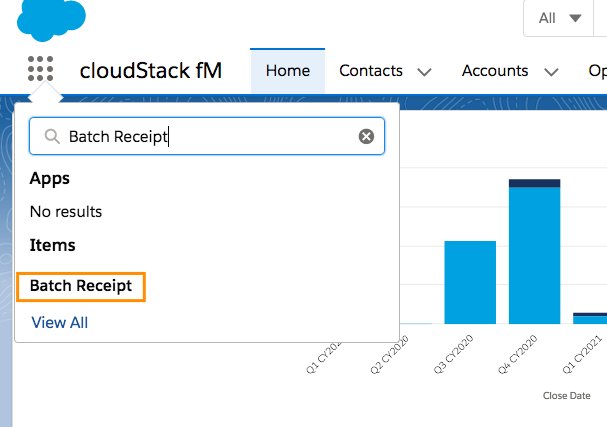
Task: Click the Q4 CY2020 axis label
Action: coord(518,354)
